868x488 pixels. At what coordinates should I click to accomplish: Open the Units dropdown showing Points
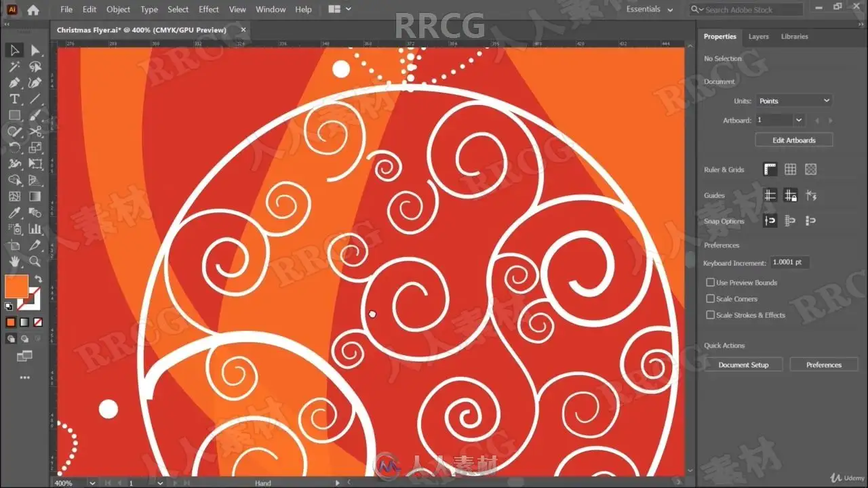[793, 100]
